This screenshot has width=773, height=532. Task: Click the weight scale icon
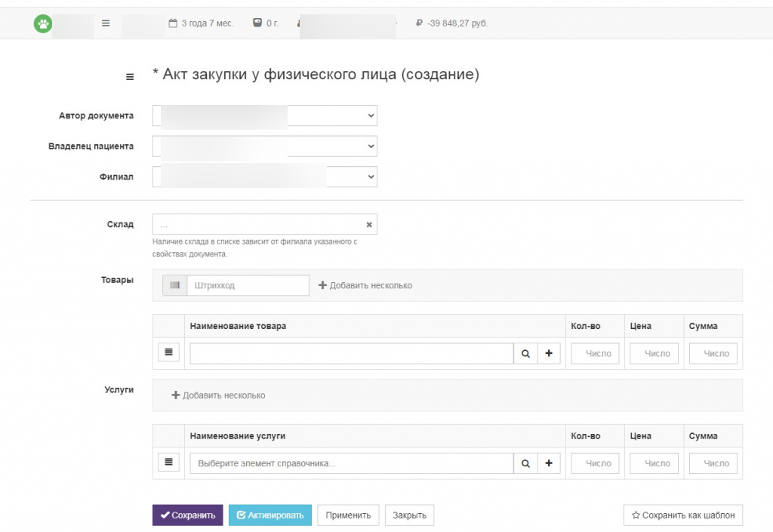click(x=257, y=23)
